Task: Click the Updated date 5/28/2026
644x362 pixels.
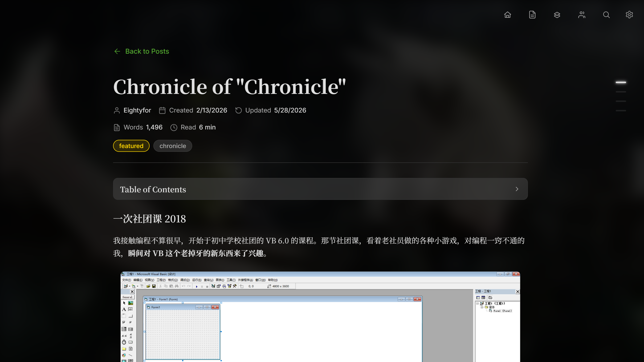Action: [290, 110]
